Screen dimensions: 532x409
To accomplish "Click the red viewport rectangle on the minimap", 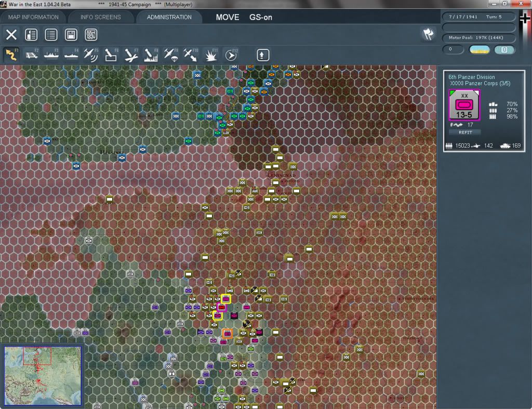I will pos(37,355).
